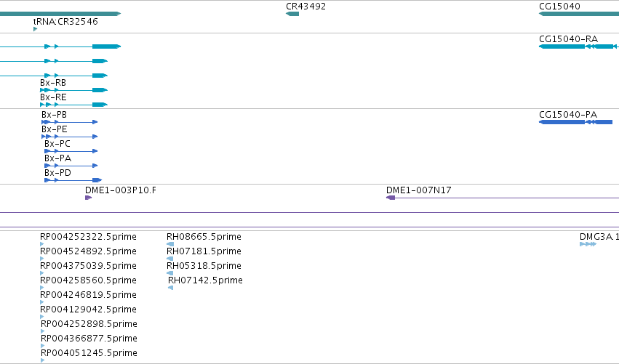The width and height of the screenshot is (619, 364).
Task: Click RP004129042.5prime EST label
Action: pyautogui.click(x=89, y=310)
